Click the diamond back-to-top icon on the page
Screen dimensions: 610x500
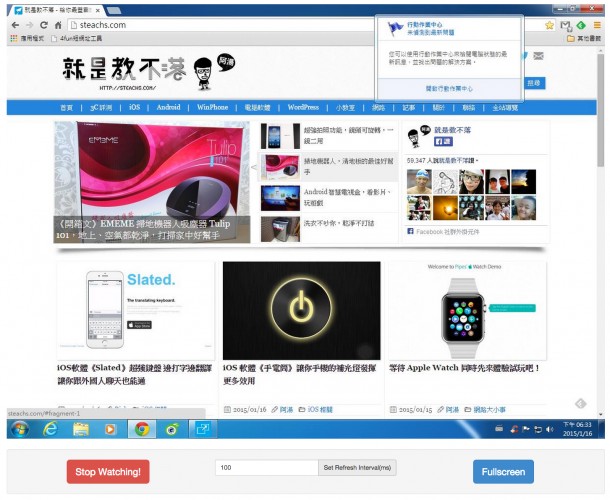580,404
